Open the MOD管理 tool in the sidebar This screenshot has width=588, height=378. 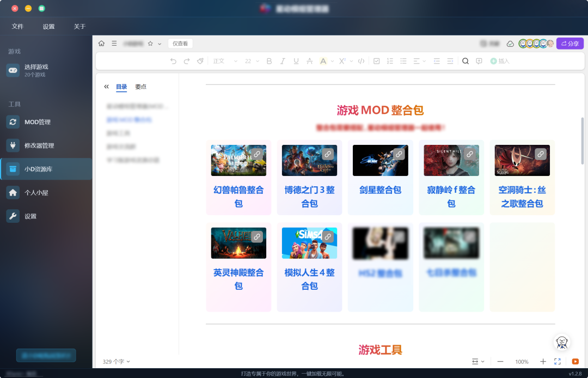point(46,122)
